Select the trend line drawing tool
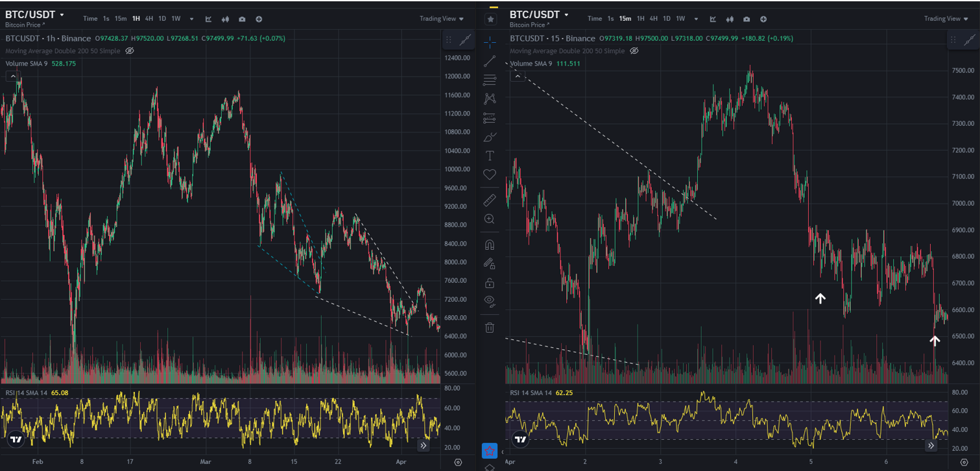Screen dimensions: 980x471 tap(490, 62)
